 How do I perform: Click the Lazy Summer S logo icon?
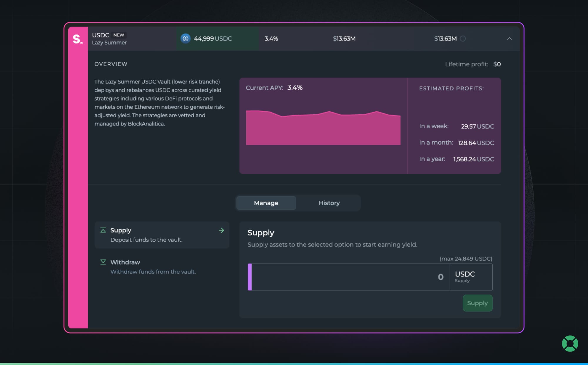coord(78,39)
